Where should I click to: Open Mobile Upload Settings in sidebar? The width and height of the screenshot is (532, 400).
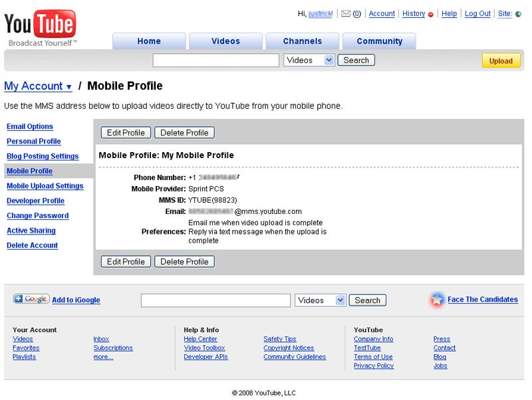coord(45,186)
